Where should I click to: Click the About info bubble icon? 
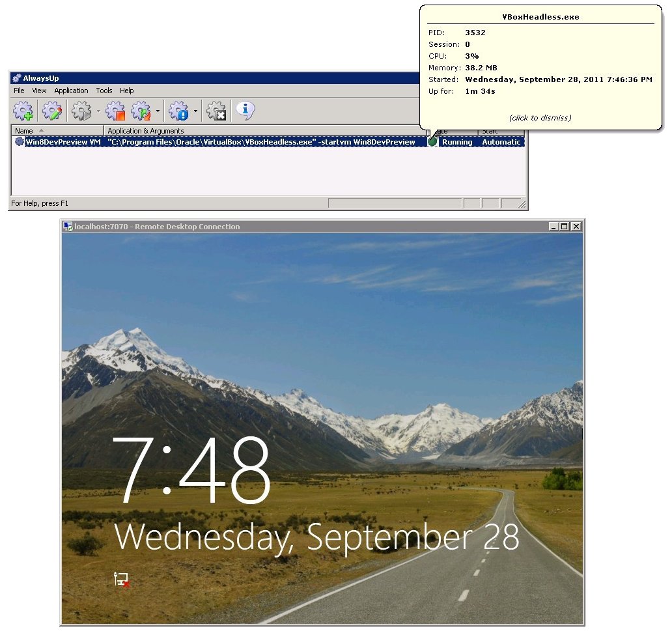[x=245, y=111]
